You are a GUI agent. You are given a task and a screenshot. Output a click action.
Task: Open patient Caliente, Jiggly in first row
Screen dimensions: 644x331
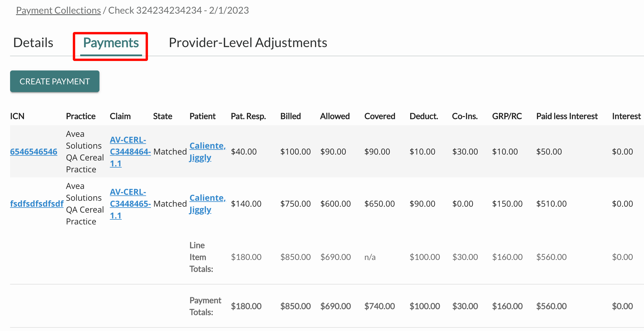[x=207, y=152]
